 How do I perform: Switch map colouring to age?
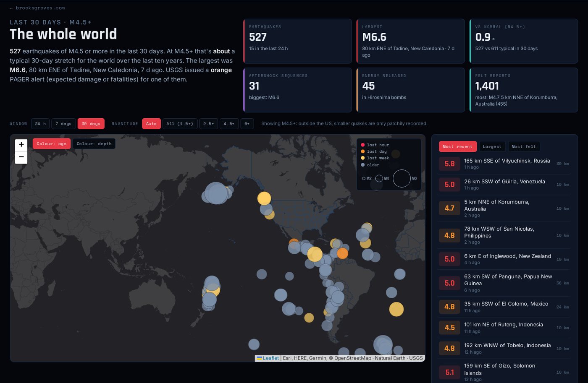click(x=52, y=143)
